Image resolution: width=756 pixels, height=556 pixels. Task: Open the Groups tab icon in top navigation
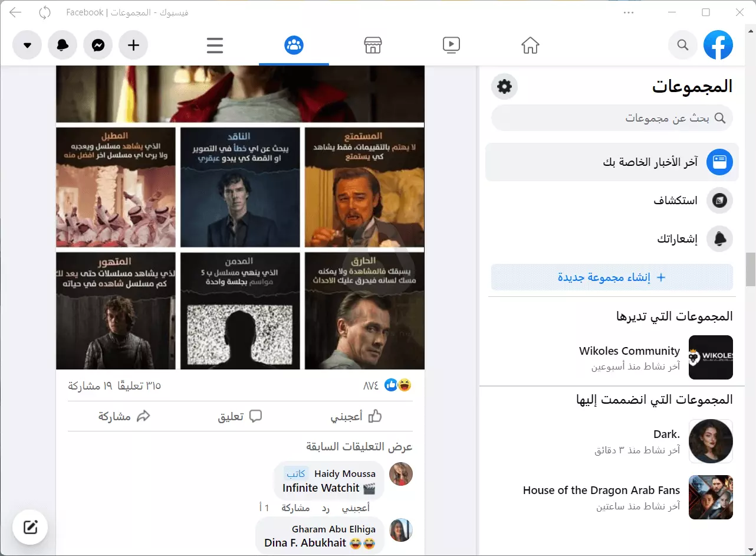(294, 45)
